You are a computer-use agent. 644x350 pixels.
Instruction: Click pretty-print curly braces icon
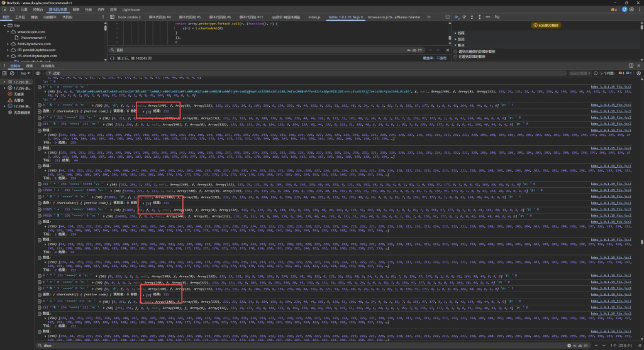point(111,57)
